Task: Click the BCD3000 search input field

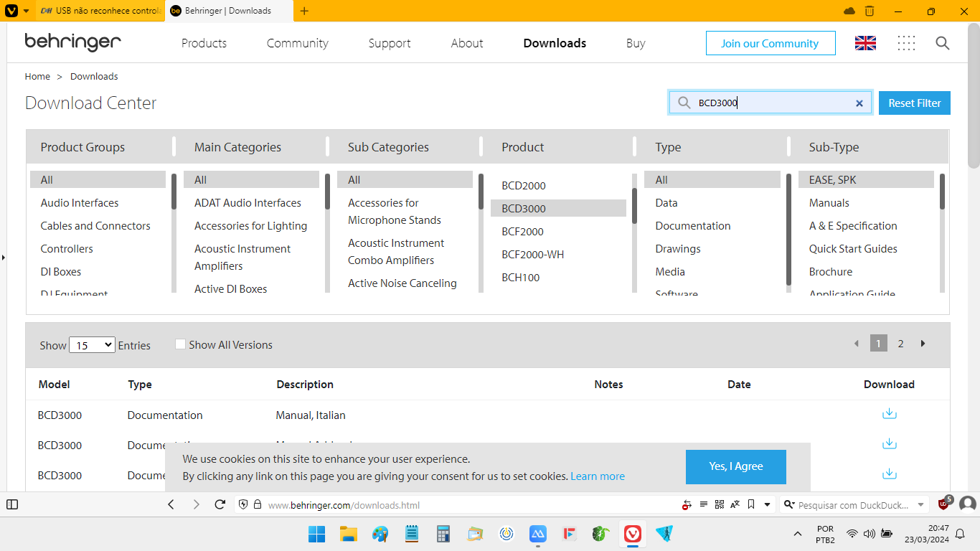Action: click(771, 103)
